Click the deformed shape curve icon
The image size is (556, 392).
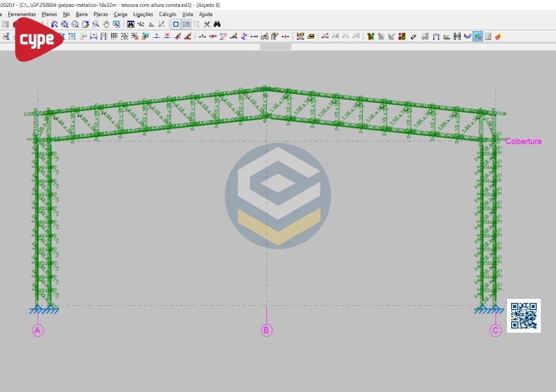point(467,37)
